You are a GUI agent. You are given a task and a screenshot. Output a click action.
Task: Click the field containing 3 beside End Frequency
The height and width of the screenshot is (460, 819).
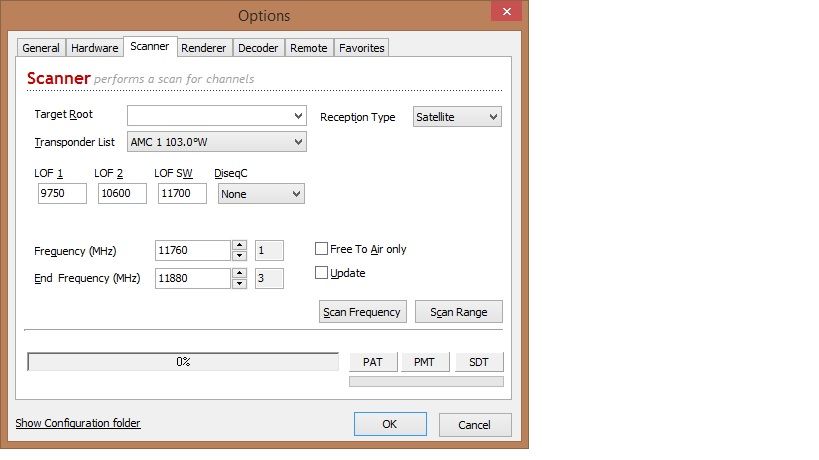(269, 278)
